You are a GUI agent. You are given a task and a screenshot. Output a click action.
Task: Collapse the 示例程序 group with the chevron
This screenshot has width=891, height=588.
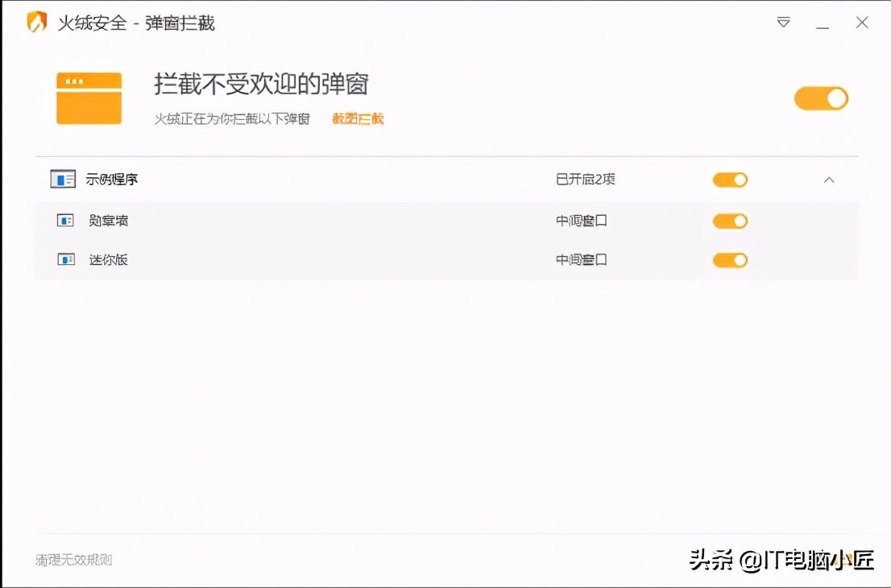tap(829, 179)
